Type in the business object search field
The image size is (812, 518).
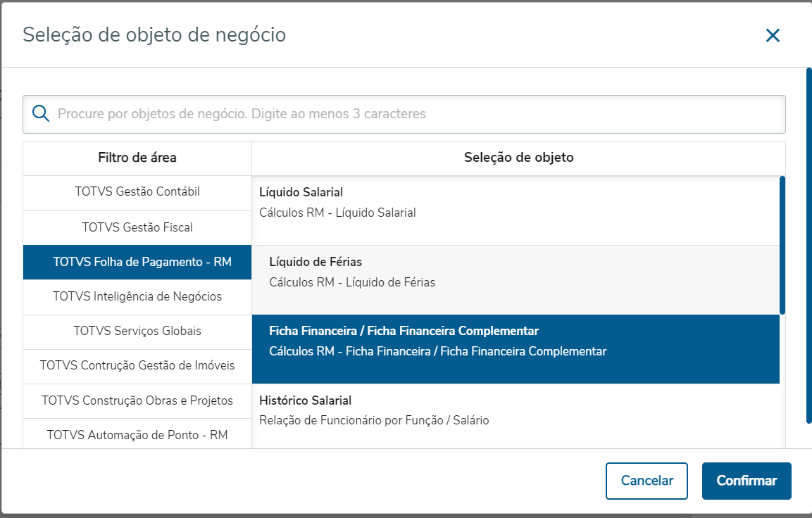[416, 114]
